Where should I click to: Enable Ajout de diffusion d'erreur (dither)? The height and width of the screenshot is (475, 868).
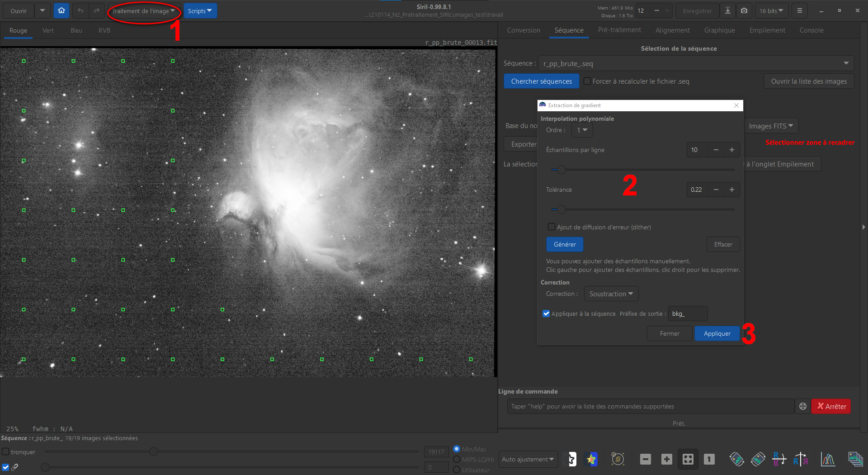point(552,227)
